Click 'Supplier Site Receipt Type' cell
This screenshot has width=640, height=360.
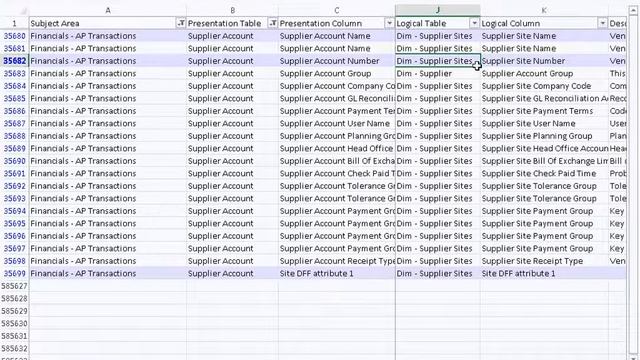tap(544, 261)
